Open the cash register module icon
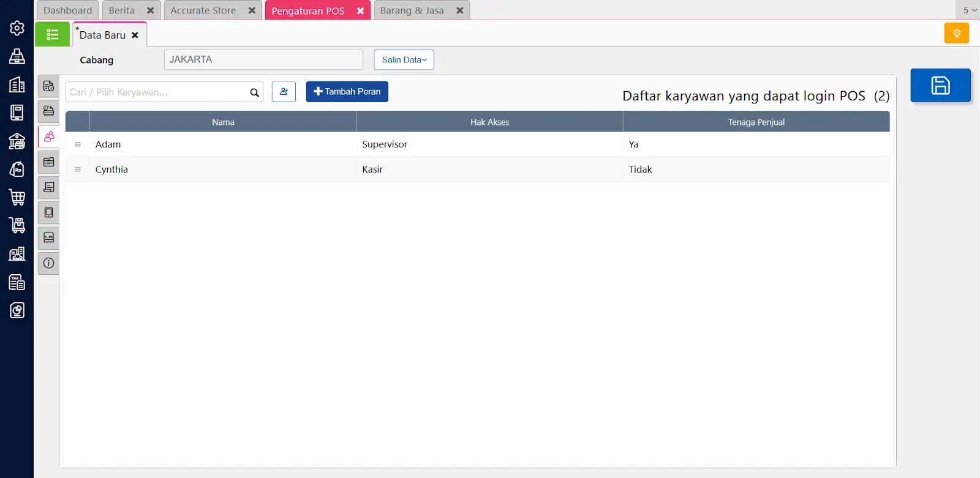The image size is (980, 478). pos(17,56)
